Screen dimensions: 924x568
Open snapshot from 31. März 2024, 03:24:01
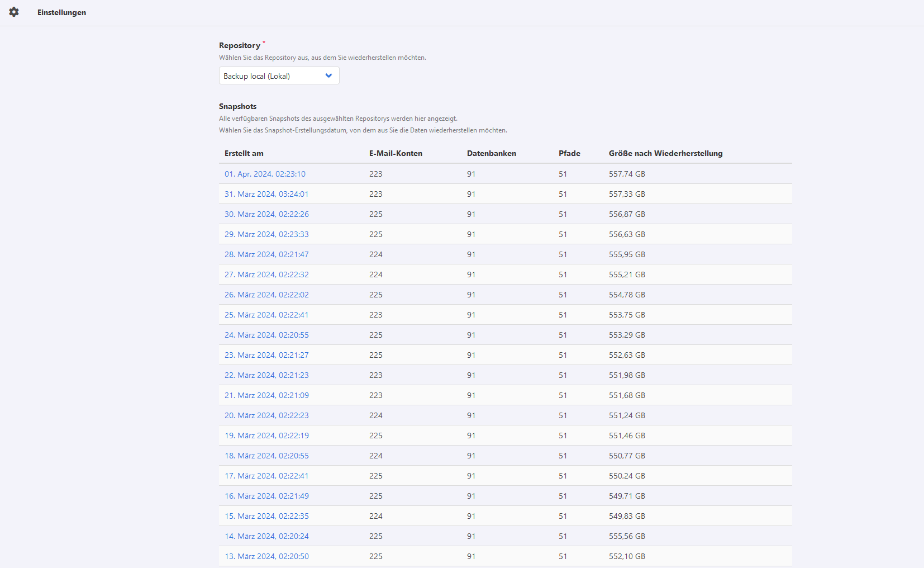pos(266,194)
